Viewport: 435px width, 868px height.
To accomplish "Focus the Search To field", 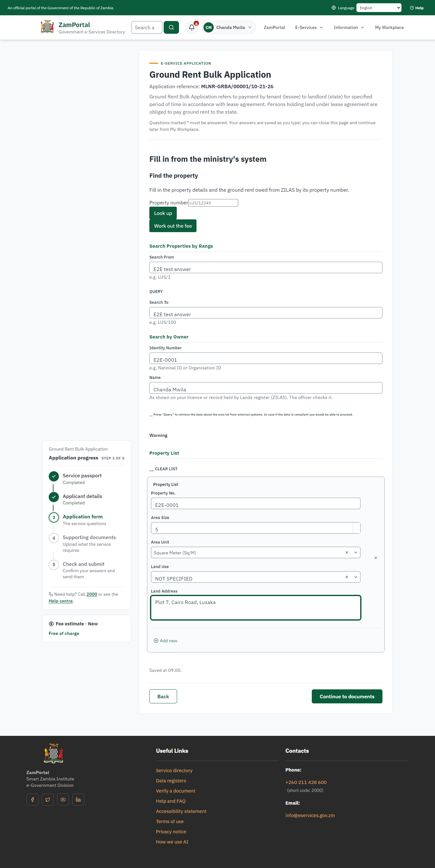I will point(266,313).
